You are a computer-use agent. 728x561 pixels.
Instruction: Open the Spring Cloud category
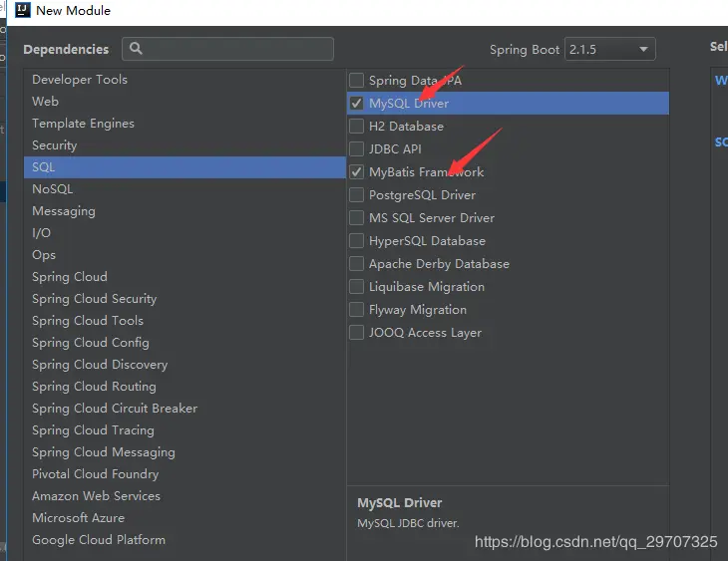tap(184, 277)
